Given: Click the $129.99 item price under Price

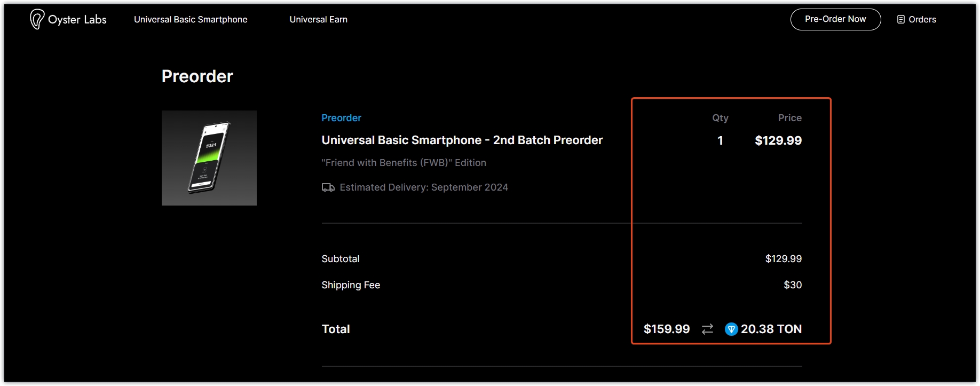Looking at the screenshot, I should (x=778, y=141).
